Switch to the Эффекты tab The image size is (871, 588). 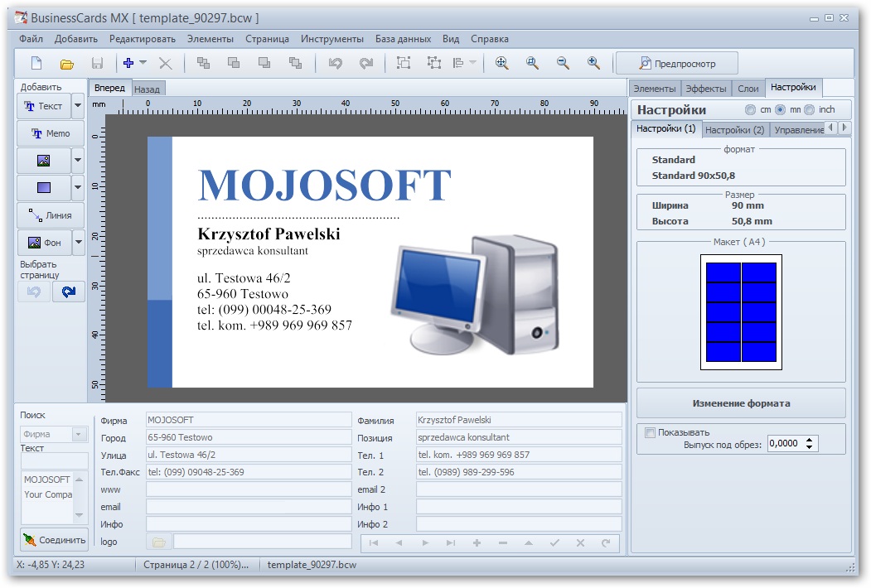coord(706,89)
